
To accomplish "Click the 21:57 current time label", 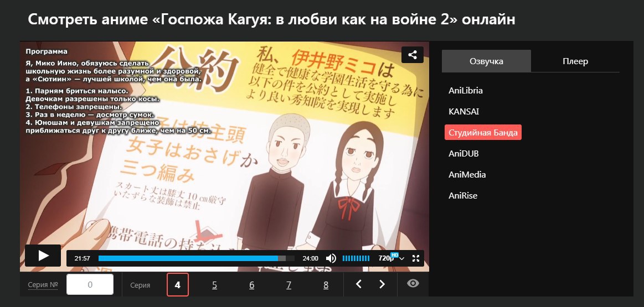I will [82, 258].
